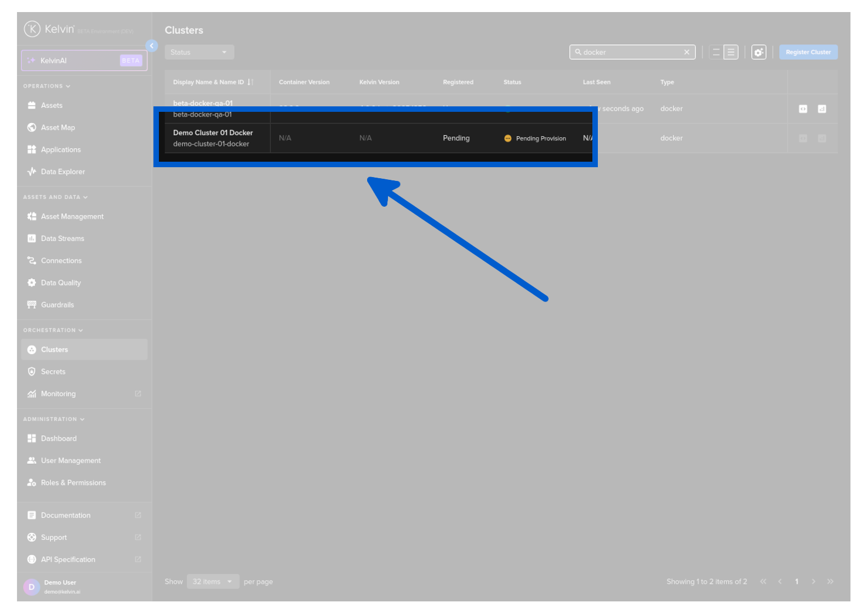Clear the docker search text
The image size is (868, 614).
(x=686, y=52)
